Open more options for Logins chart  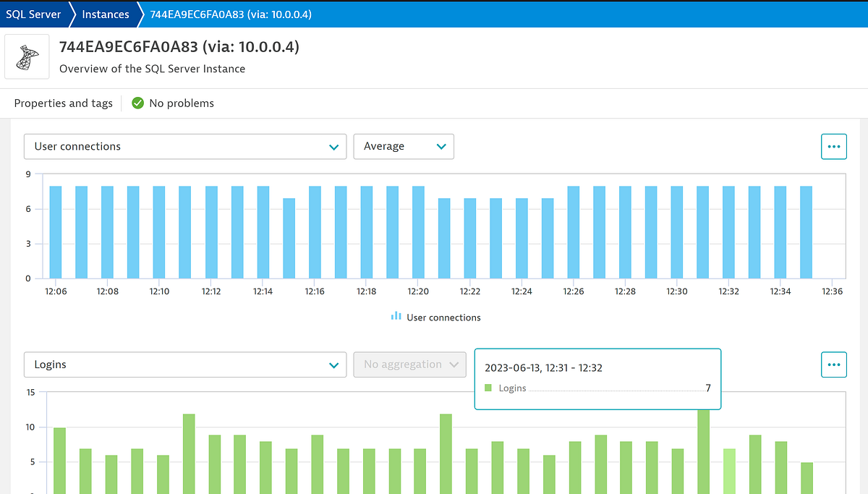(x=833, y=365)
